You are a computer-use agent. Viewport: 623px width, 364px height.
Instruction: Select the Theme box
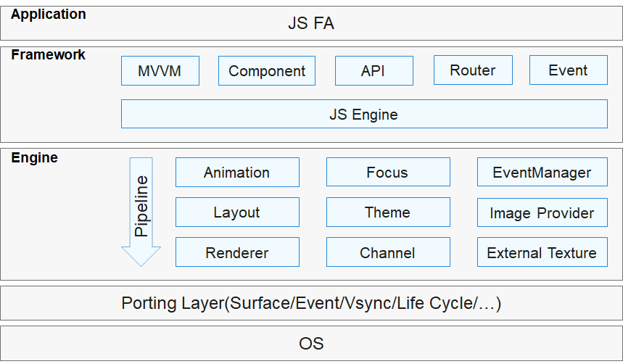387,212
